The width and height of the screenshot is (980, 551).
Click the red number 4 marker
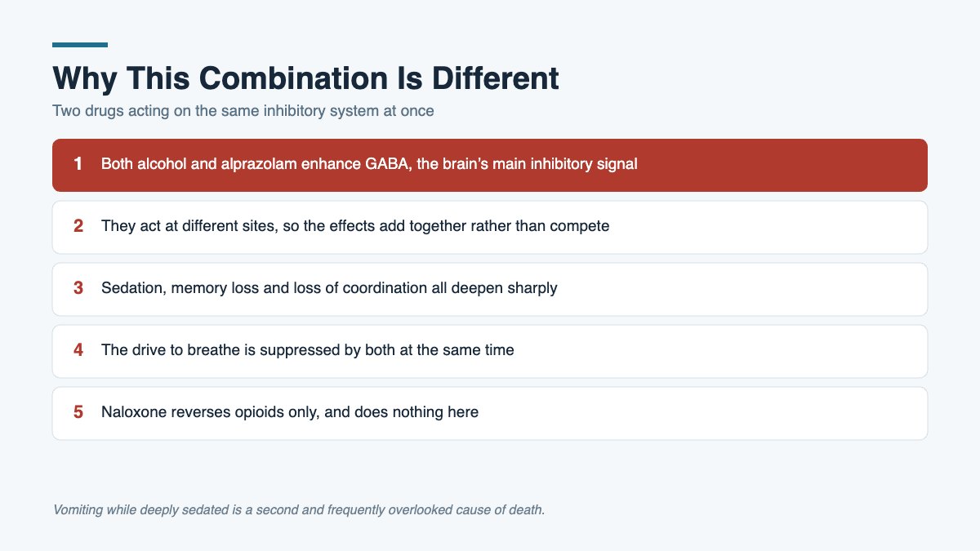coord(78,350)
